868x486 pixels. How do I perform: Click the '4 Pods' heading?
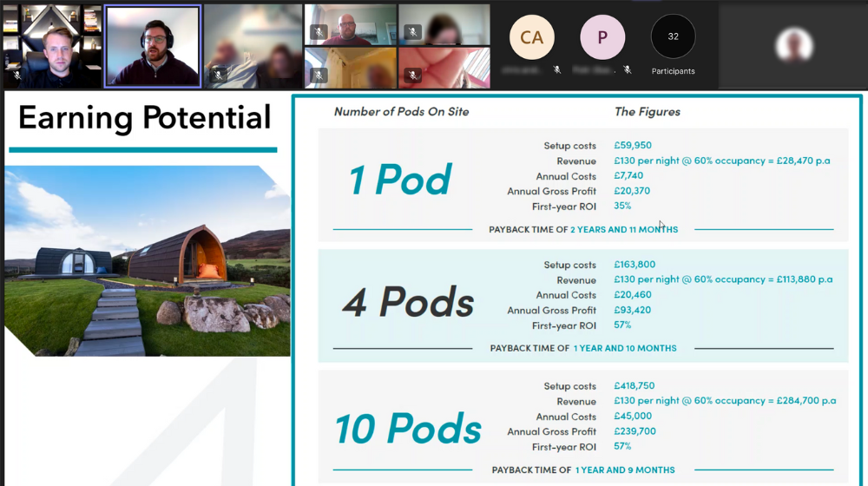pyautogui.click(x=409, y=302)
